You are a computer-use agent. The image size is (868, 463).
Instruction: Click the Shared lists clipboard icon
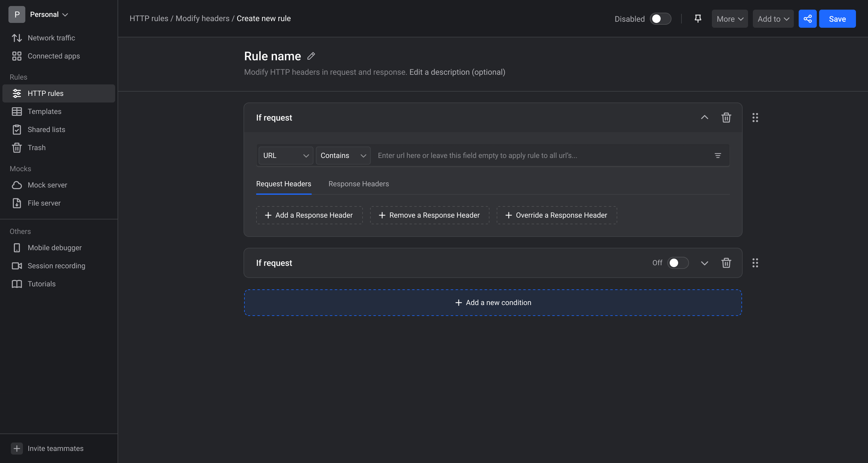pyautogui.click(x=17, y=129)
